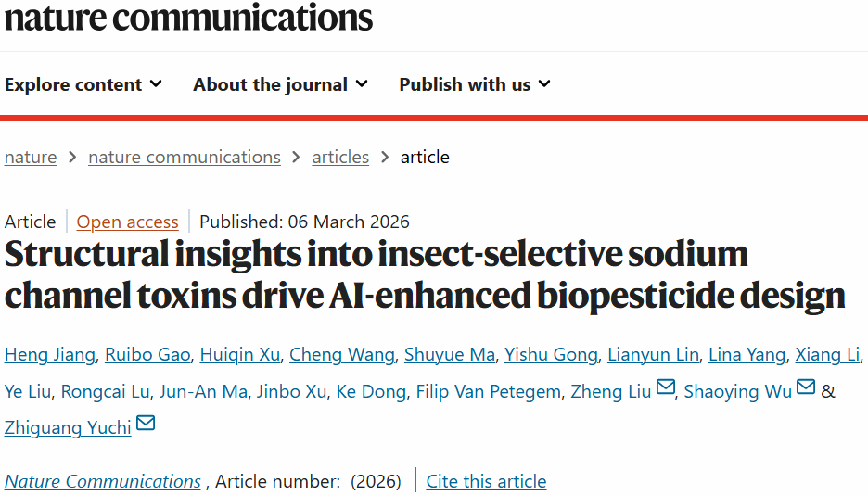This screenshot has width=868, height=495.
Task: Click author name Shaoying Wu
Action: pyautogui.click(x=738, y=392)
